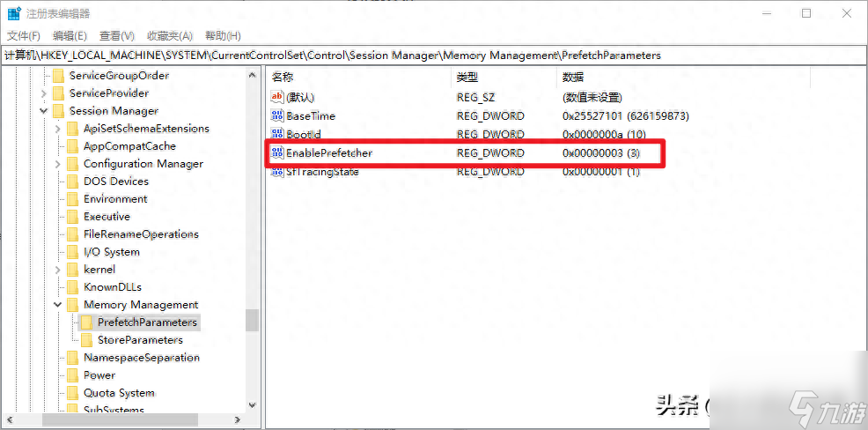Select ServiceGroupOrder in the tree
This screenshot has height=430, width=868.
click(x=119, y=76)
